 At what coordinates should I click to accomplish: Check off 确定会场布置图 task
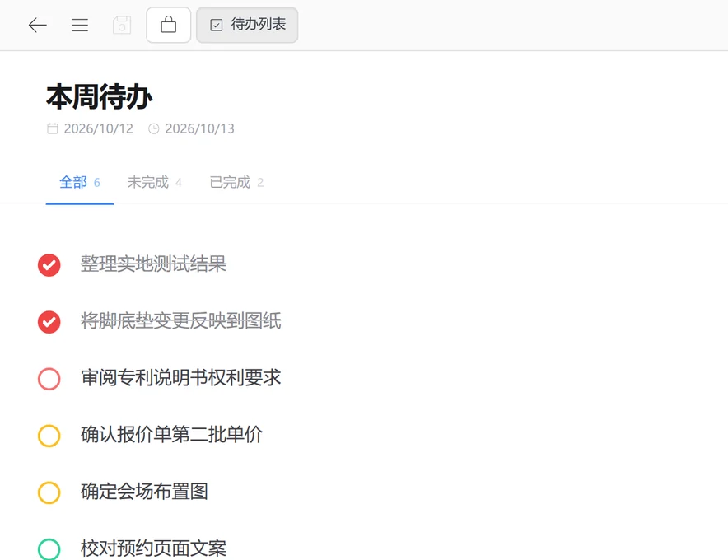click(49, 492)
